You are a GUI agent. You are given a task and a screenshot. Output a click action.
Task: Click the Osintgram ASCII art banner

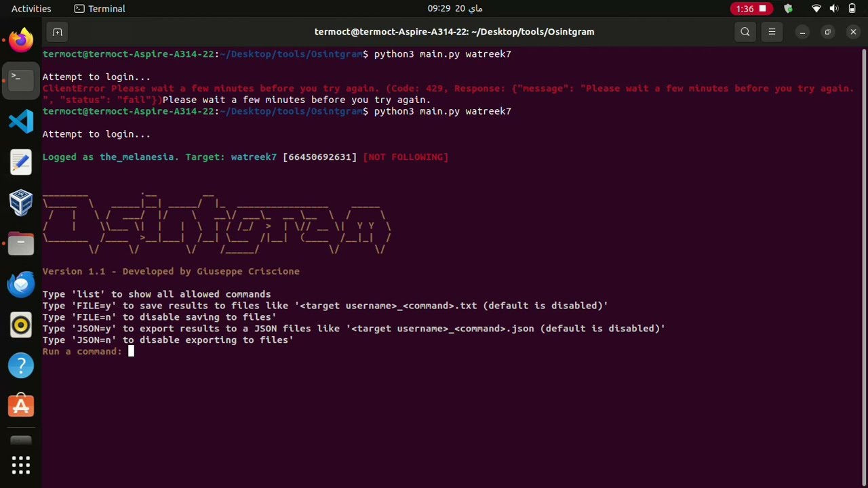pos(217,224)
